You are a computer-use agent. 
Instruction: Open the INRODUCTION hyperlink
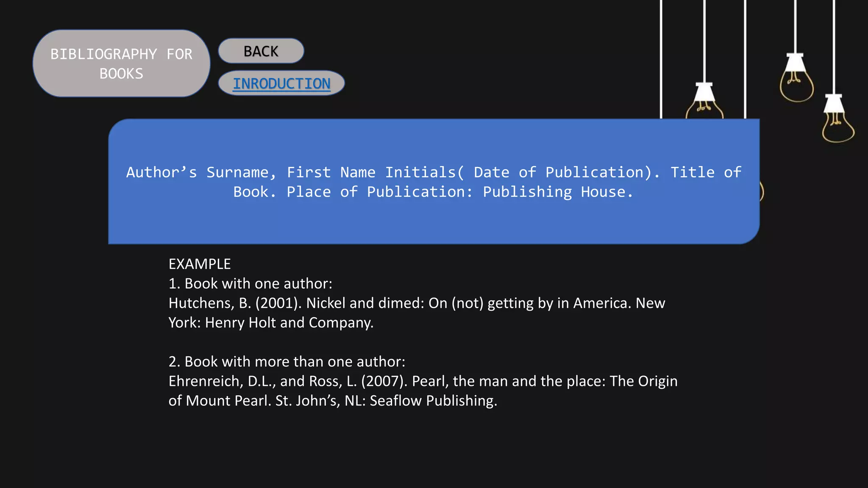click(x=281, y=83)
